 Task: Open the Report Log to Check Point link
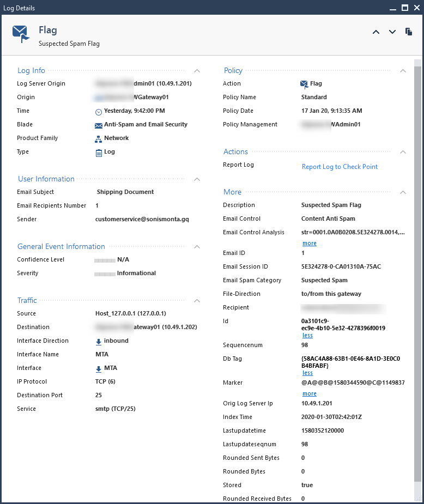tap(340, 167)
